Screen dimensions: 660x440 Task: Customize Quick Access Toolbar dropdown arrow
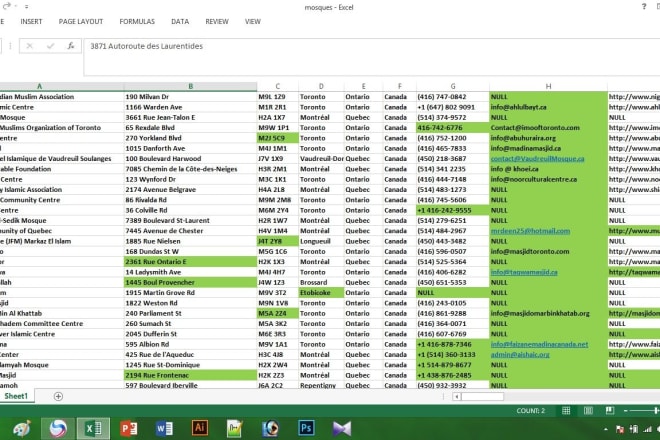(26, 6)
